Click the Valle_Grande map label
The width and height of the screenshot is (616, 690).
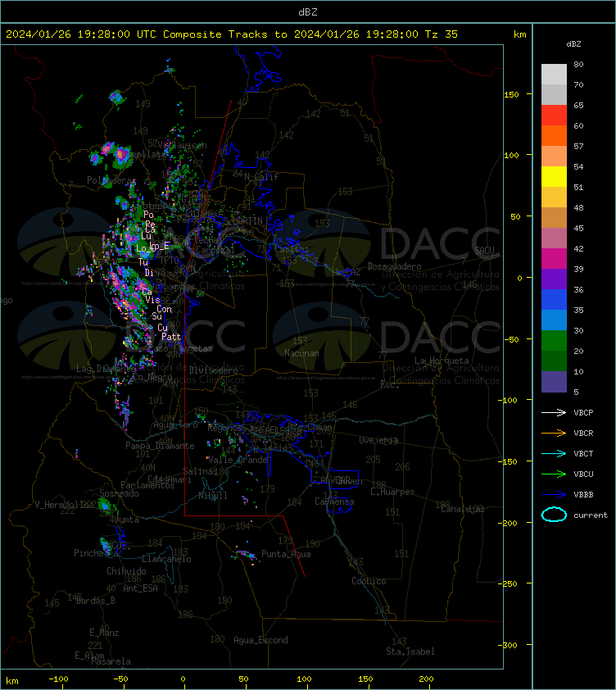(x=238, y=460)
